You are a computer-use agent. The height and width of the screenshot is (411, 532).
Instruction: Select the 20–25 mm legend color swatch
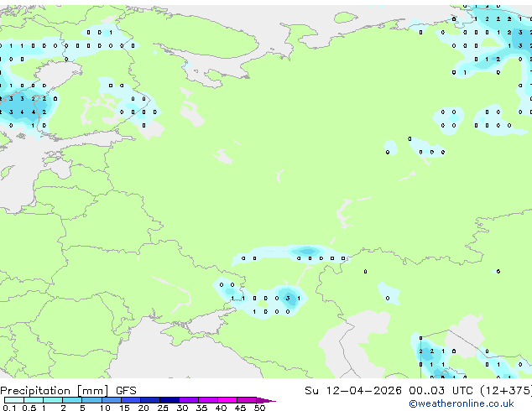point(150,400)
